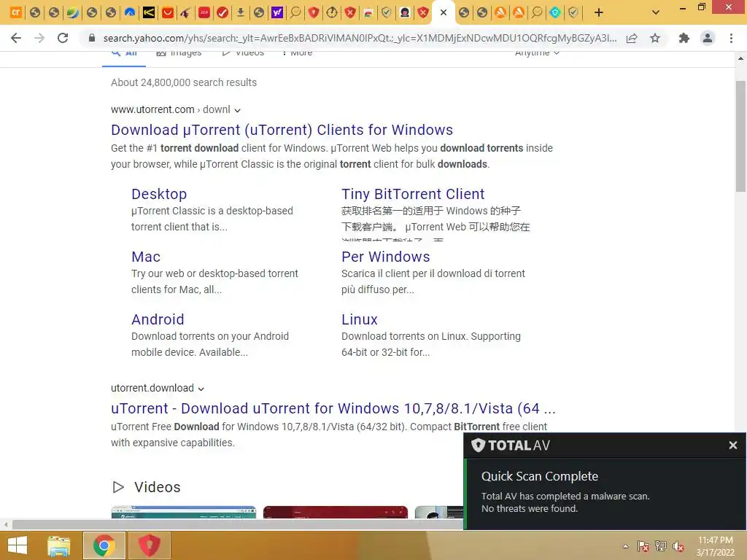
Task: Open the Tiny BitTorrent Client sitelink
Action: tap(413, 194)
